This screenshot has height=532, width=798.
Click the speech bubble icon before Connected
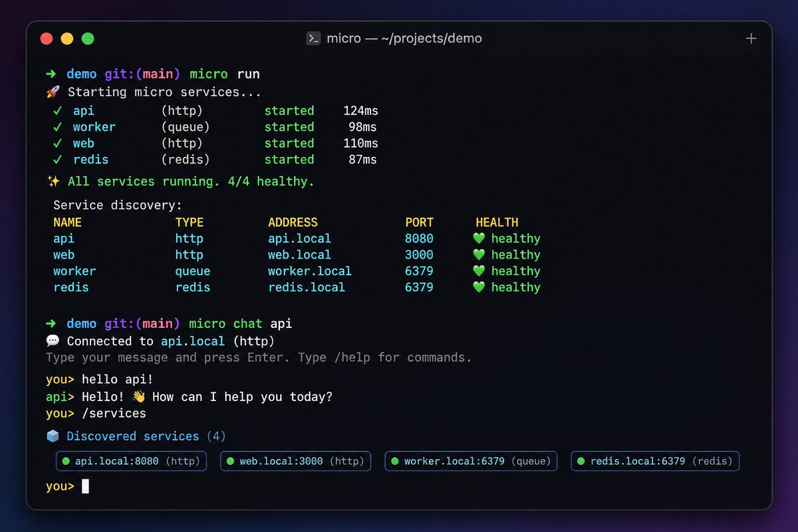[53, 341]
